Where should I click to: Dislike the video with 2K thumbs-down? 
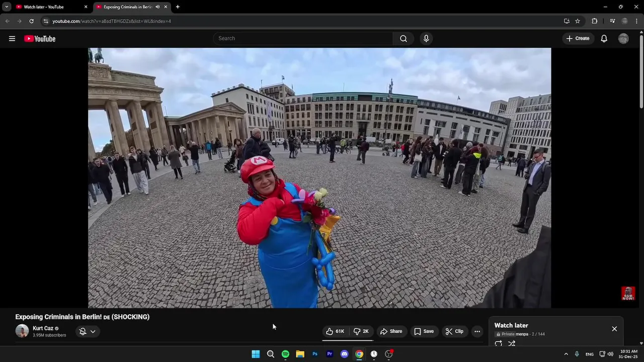pyautogui.click(x=361, y=331)
